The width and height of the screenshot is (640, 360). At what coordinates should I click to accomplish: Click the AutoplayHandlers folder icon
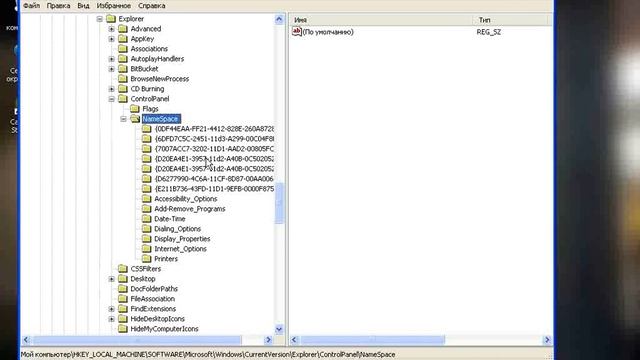123,59
